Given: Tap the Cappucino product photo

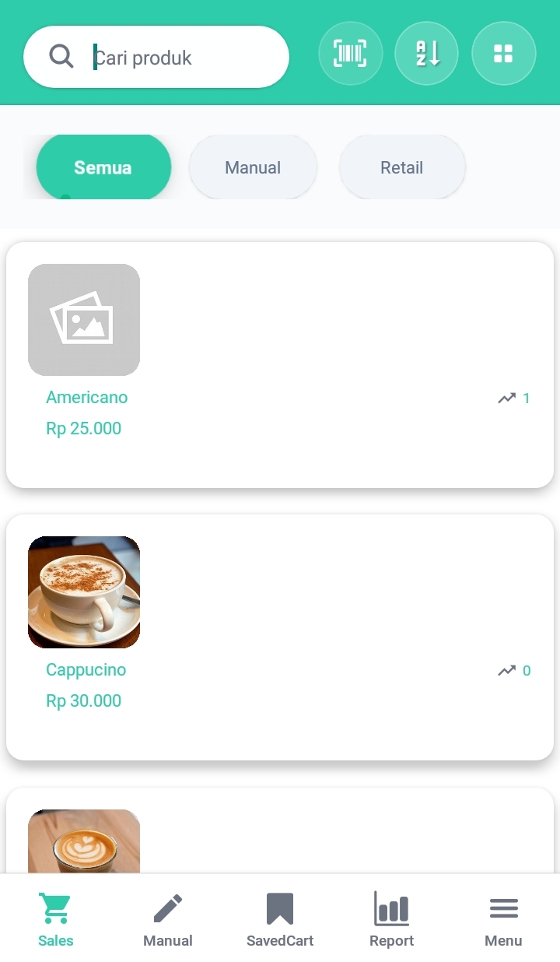Looking at the screenshot, I should 84,592.
